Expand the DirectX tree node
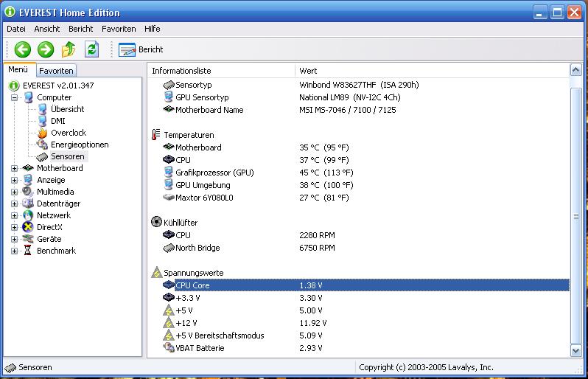 click(x=14, y=227)
